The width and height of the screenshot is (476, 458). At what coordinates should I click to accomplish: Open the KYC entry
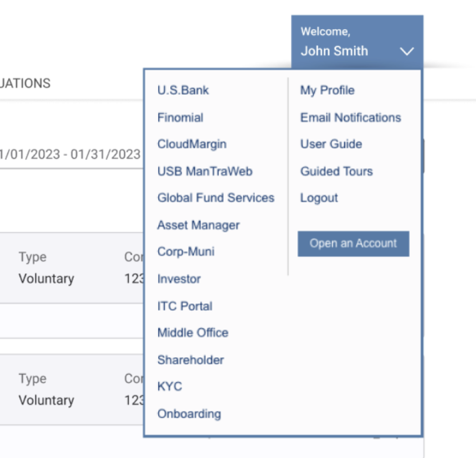click(x=170, y=387)
